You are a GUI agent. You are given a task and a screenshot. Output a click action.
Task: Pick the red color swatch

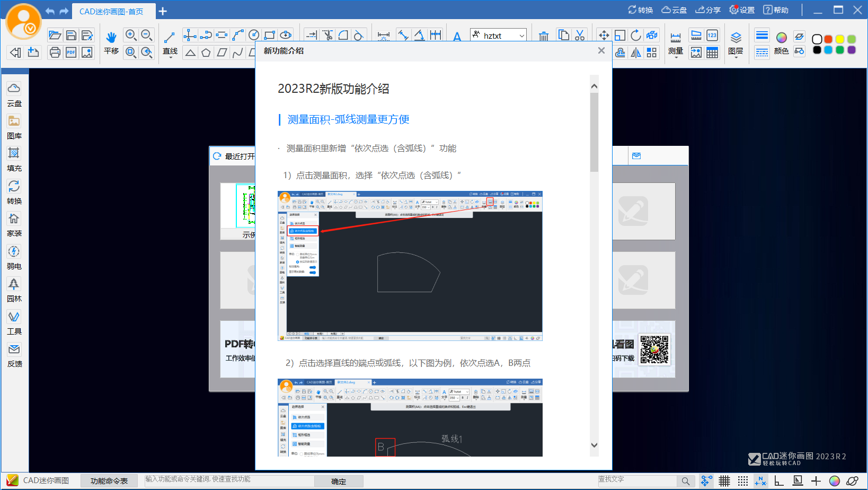click(828, 39)
